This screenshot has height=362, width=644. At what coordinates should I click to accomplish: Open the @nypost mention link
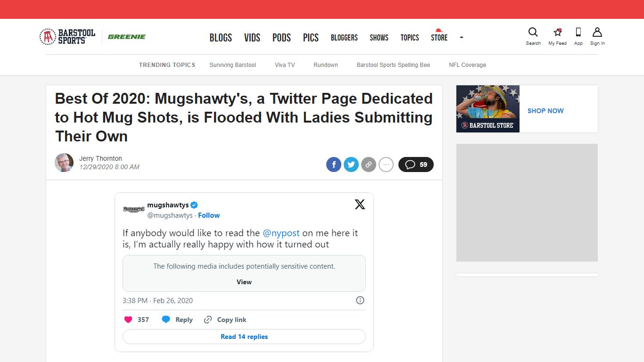[281, 233]
